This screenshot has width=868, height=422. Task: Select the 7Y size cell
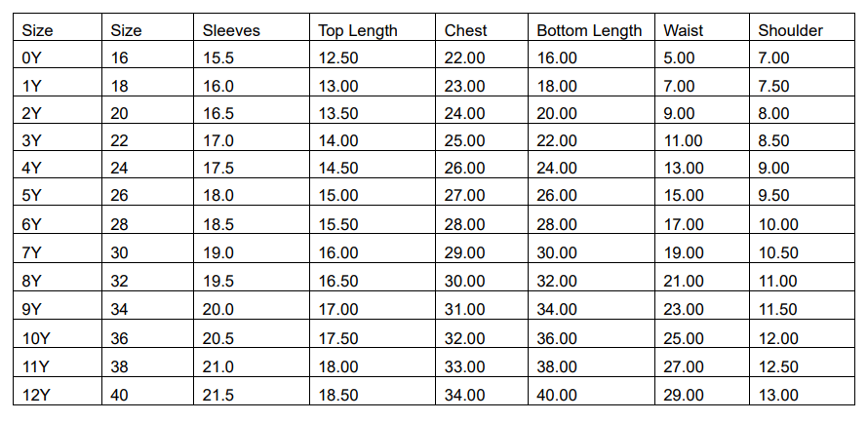[31, 254]
